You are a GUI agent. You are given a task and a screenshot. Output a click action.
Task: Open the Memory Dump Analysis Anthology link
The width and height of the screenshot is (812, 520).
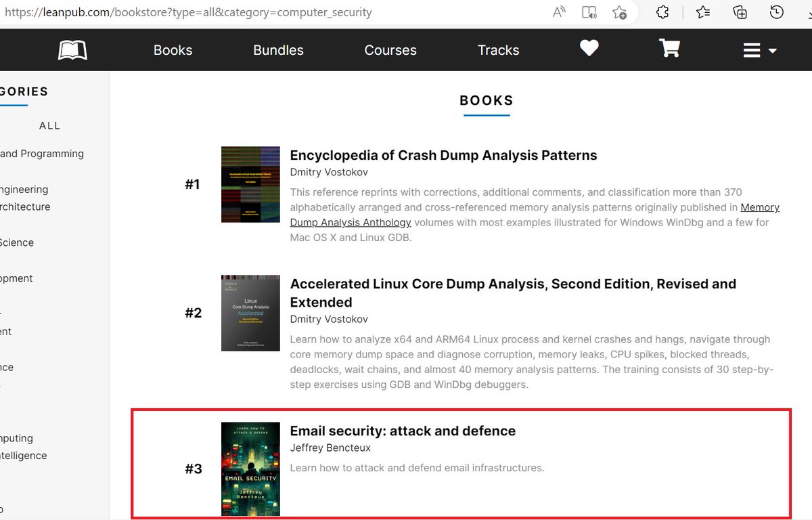(535, 215)
